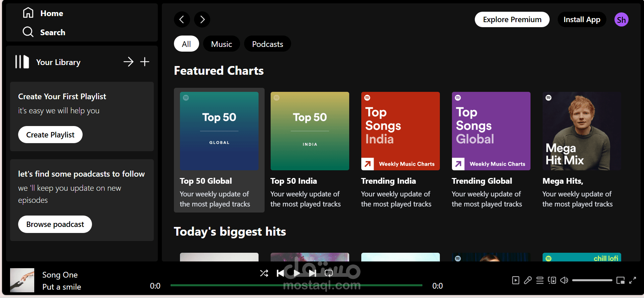Click let's find some poadcasts heading
Viewport: 644px width, 298px height.
tap(82, 174)
